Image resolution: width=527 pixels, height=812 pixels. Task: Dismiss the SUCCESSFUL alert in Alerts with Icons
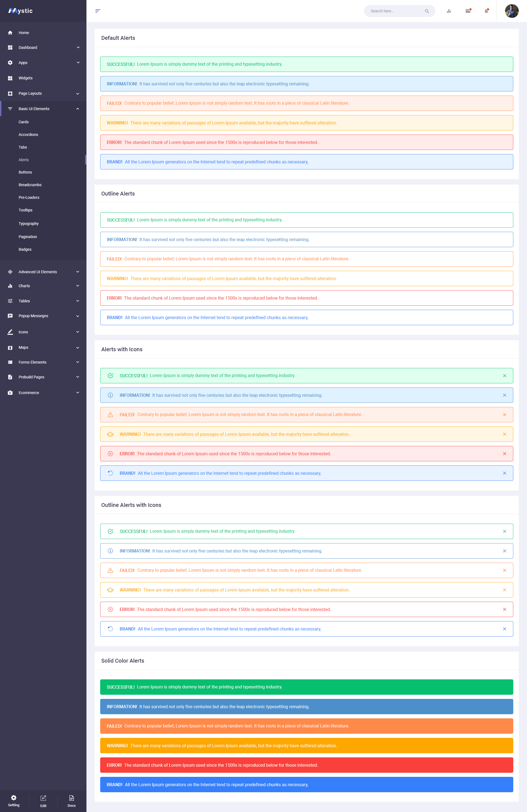504,376
